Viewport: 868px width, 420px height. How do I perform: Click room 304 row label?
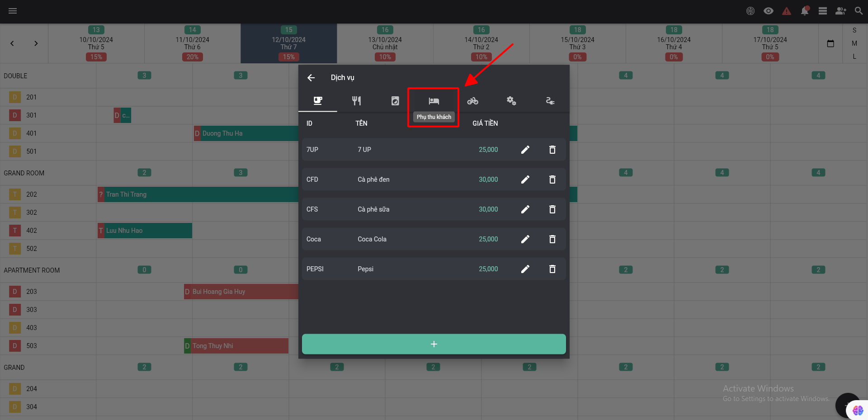coord(32,407)
